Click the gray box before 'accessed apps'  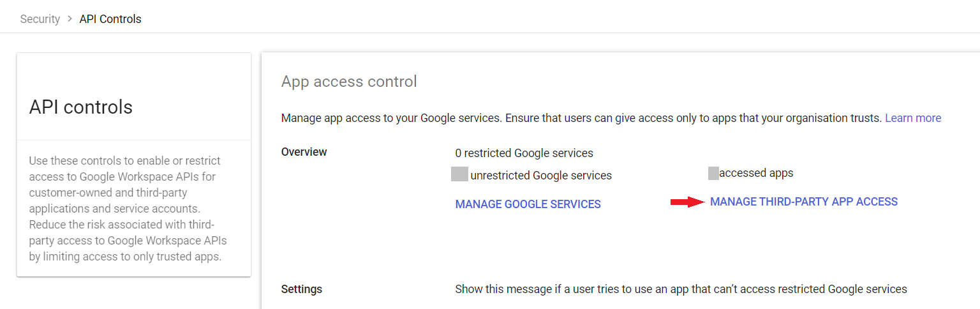[x=713, y=173]
